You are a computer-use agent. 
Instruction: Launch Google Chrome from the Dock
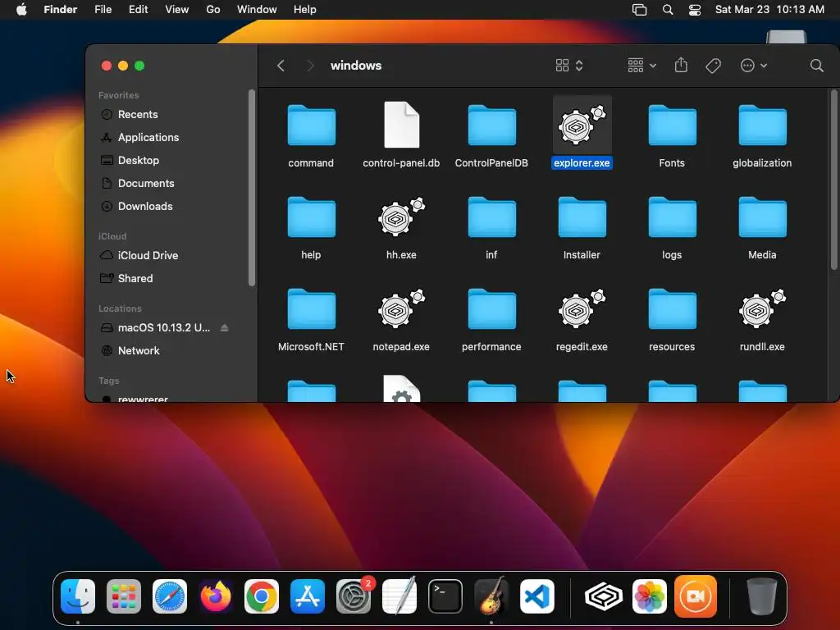coord(262,596)
